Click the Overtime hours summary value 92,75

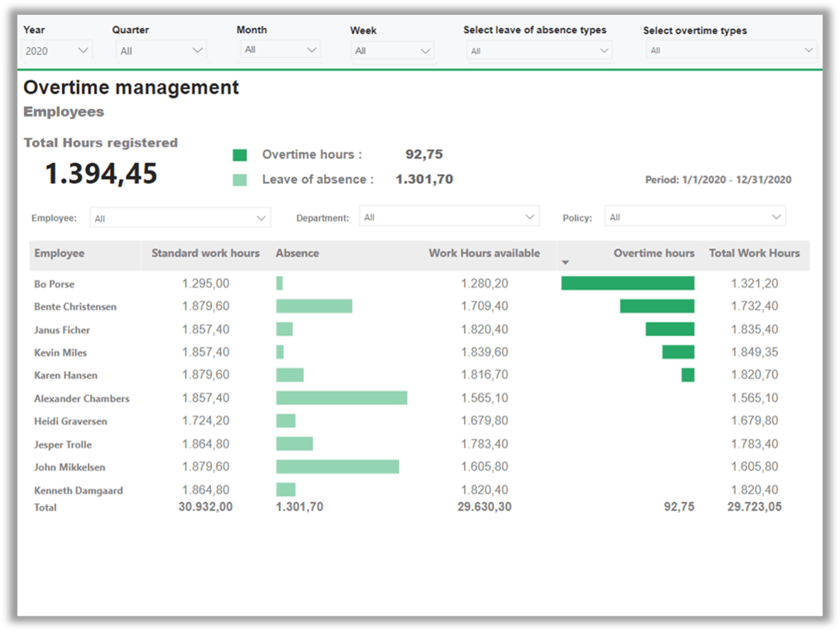tap(424, 154)
